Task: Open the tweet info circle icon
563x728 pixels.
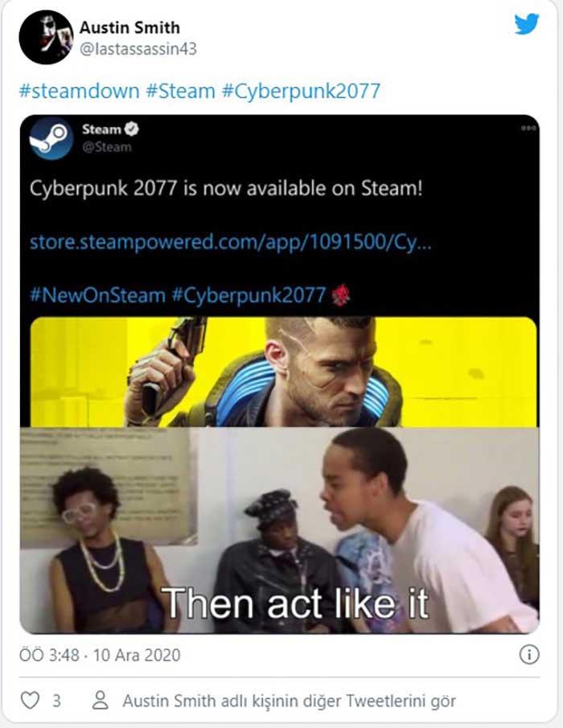Action: click(x=529, y=655)
